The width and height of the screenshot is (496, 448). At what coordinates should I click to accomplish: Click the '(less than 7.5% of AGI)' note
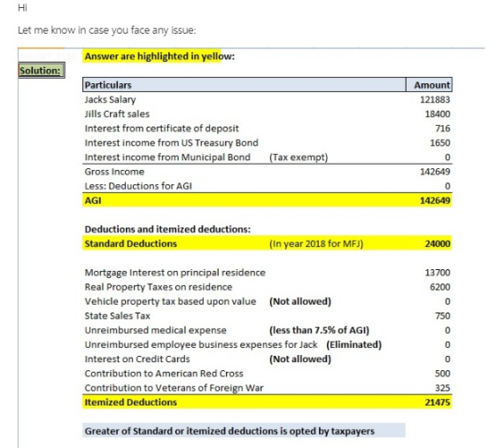(x=319, y=330)
